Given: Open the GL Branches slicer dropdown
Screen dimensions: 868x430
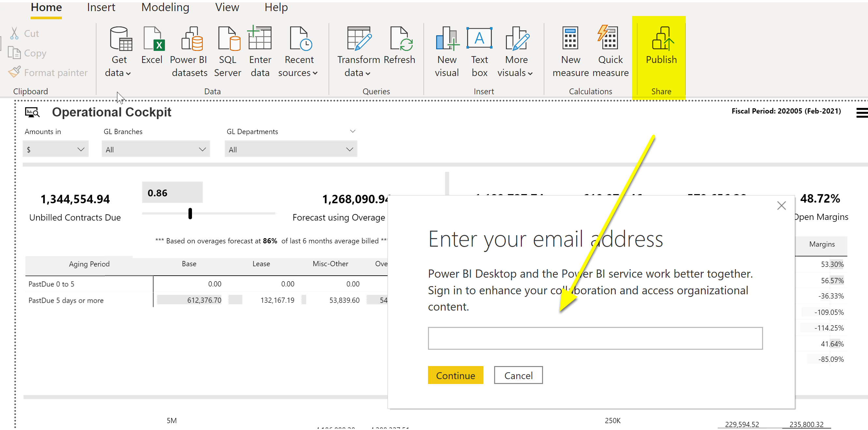Looking at the screenshot, I should pyautogui.click(x=156, y=149).
